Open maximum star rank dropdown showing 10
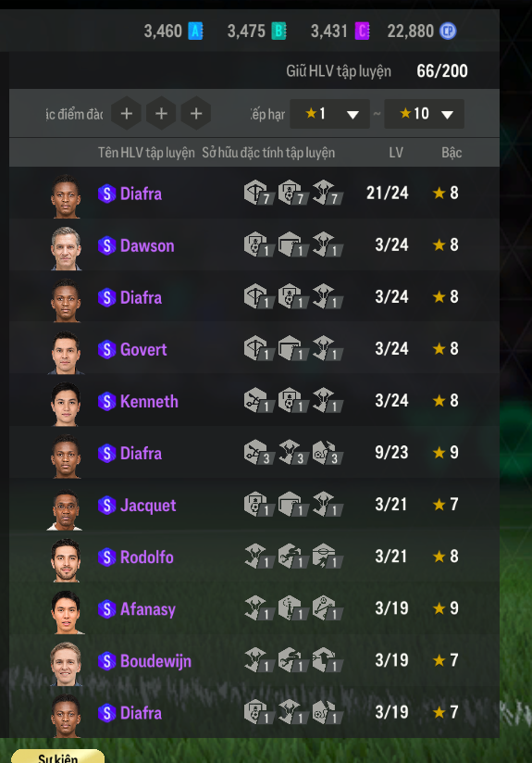The width and height of the screenshot is (532, 763). (424, 114)
